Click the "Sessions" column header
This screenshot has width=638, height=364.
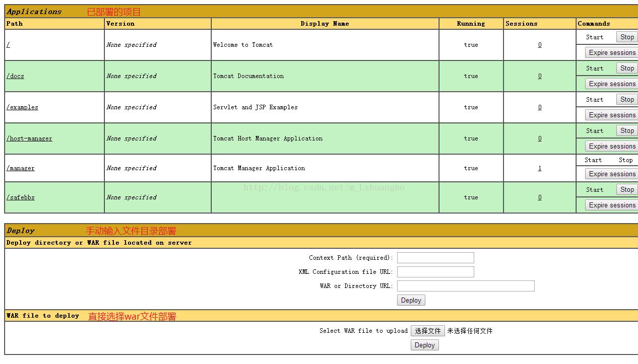522,24
